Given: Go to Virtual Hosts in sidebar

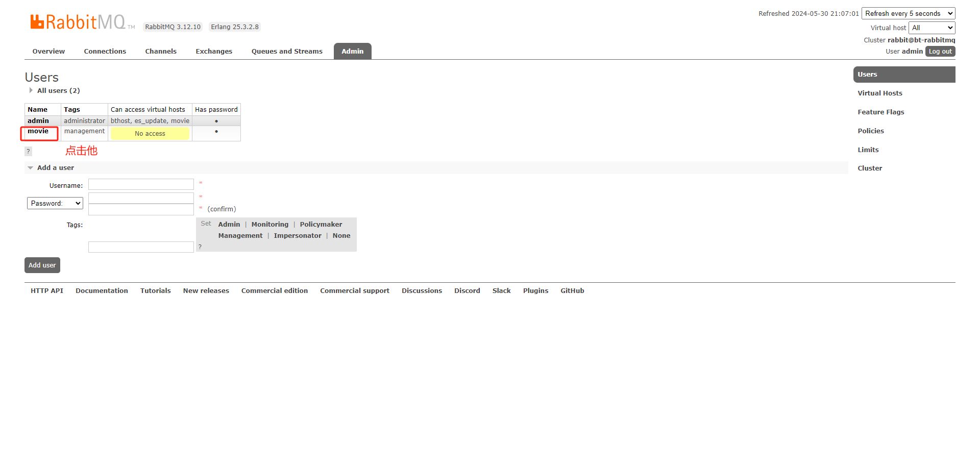Looking at the screenshot, I should pos(879,93).
